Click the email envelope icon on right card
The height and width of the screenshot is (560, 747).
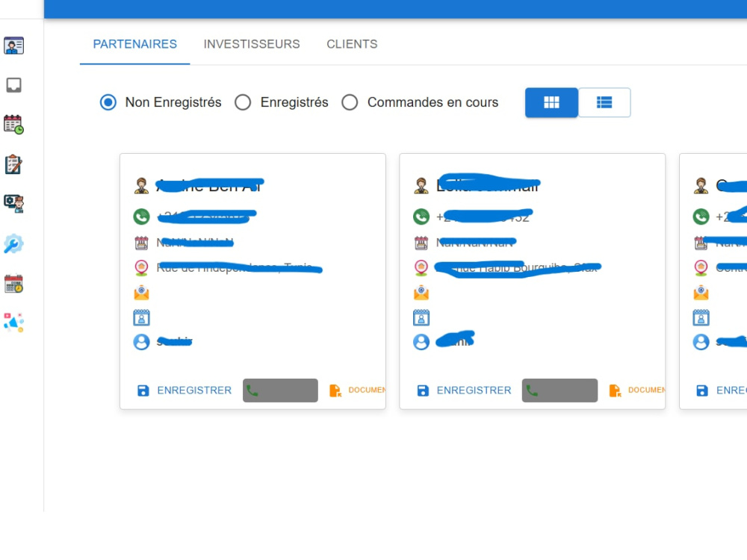[x=701, y=293]
